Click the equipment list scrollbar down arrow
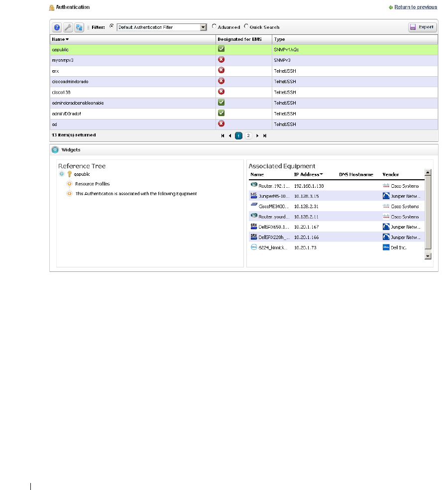This screenshot has height=490, width=448. (428, 256)
